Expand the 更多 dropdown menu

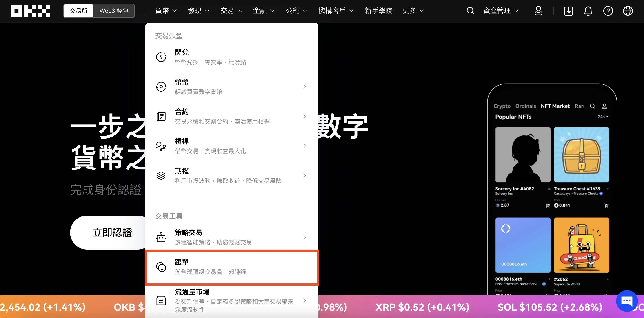click(413, 11)
